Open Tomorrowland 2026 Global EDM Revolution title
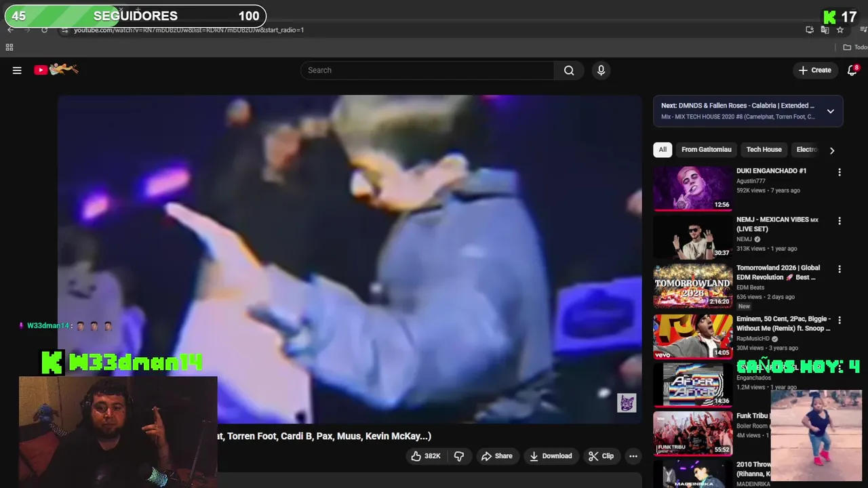Viewport: 868px width, 488px height. [778, 272]
